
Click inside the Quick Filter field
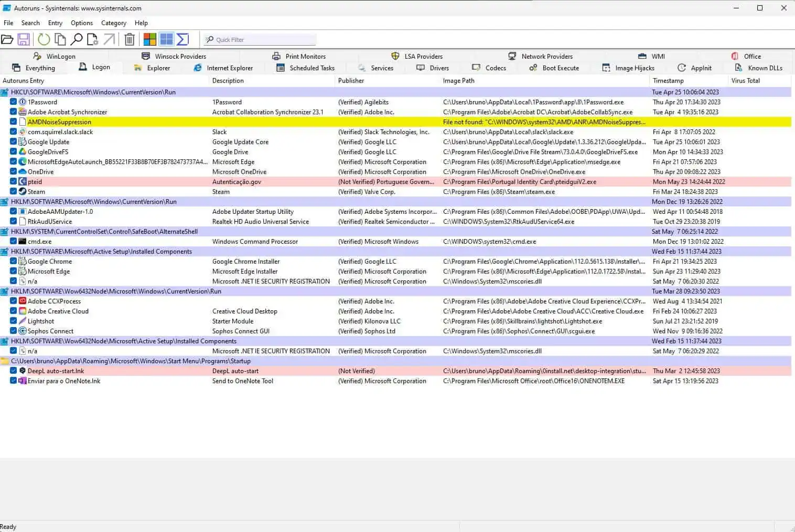tap(260, 39)
